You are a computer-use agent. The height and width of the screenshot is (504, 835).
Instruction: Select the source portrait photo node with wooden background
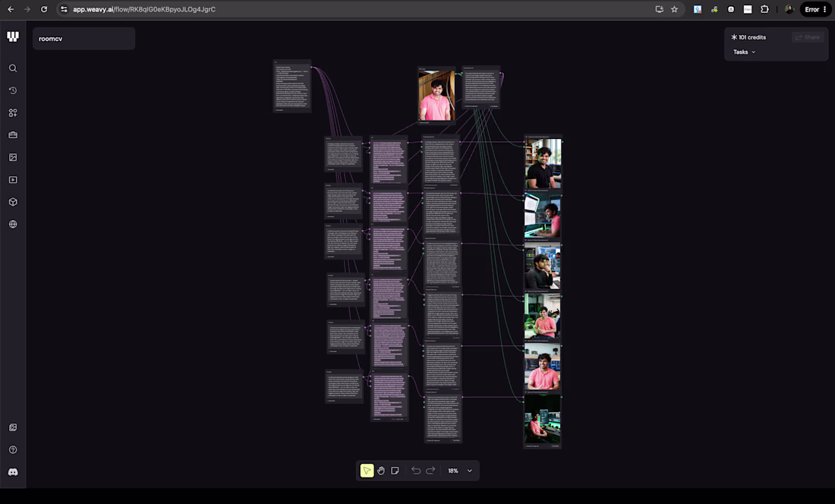point(436,96)
